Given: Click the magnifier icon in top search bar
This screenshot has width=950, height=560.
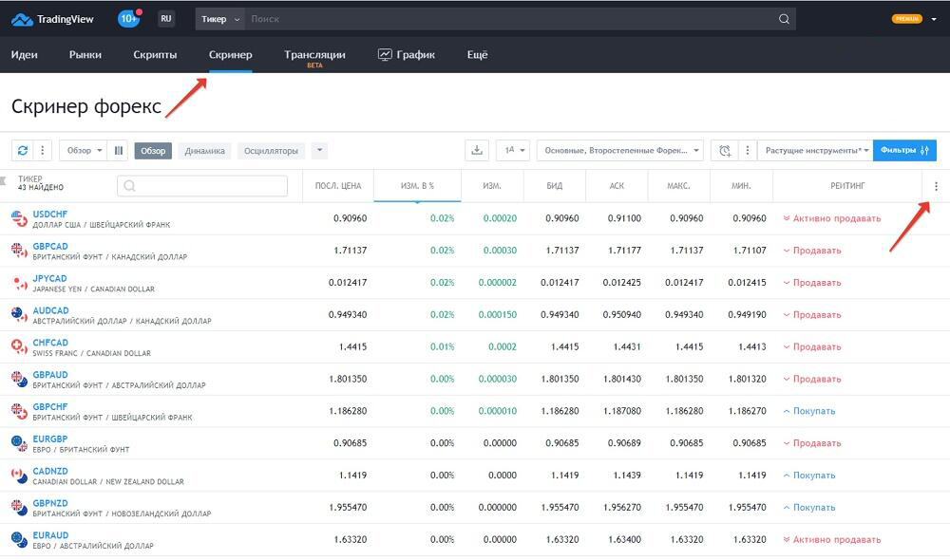Looking at the screenshot, I should [784, 19].
